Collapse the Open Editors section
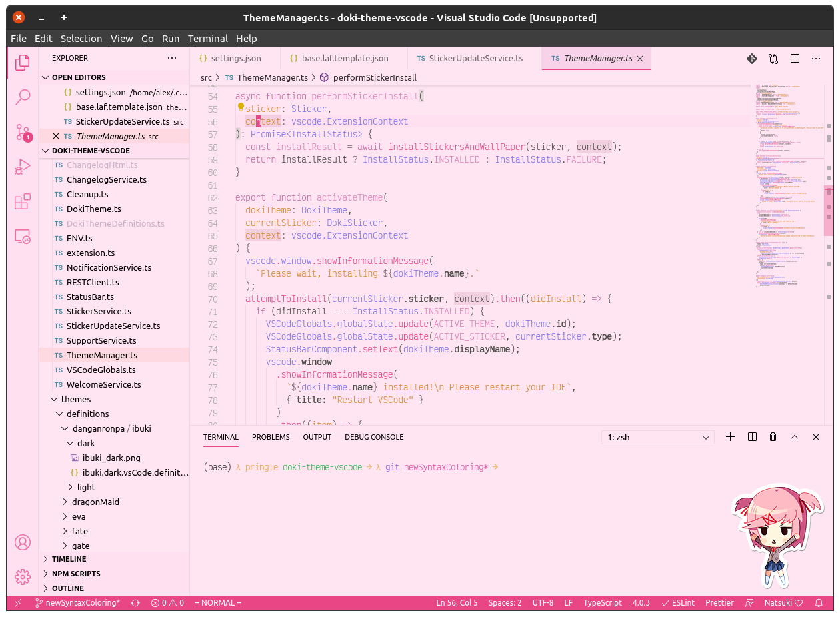The height and width of the screenshot is (617, 840). [x=114, y=77]
